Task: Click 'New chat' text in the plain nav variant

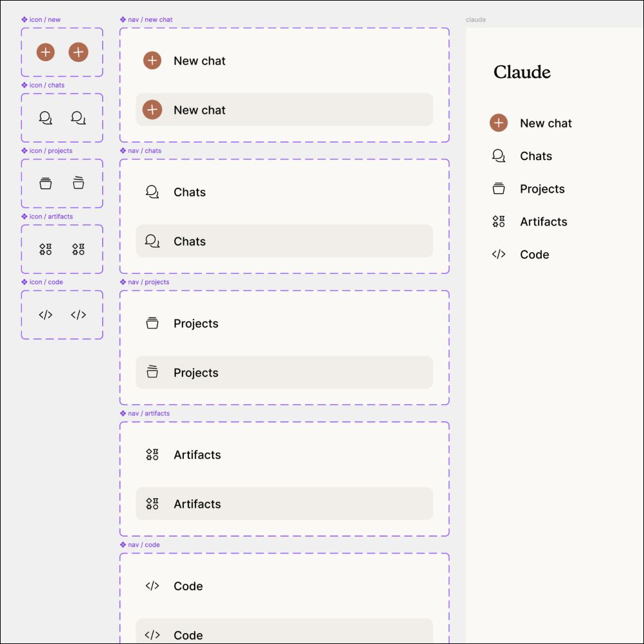Action: (x=200, y=61)
